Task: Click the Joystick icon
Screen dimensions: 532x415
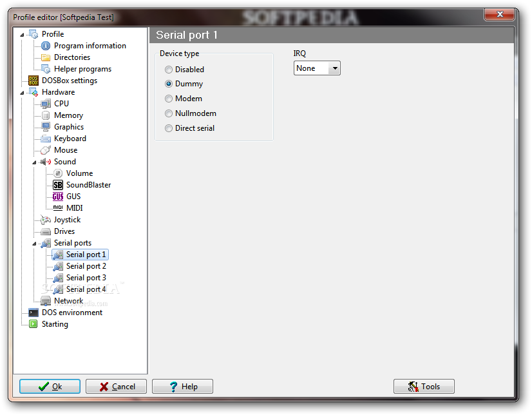Action: 46,220
